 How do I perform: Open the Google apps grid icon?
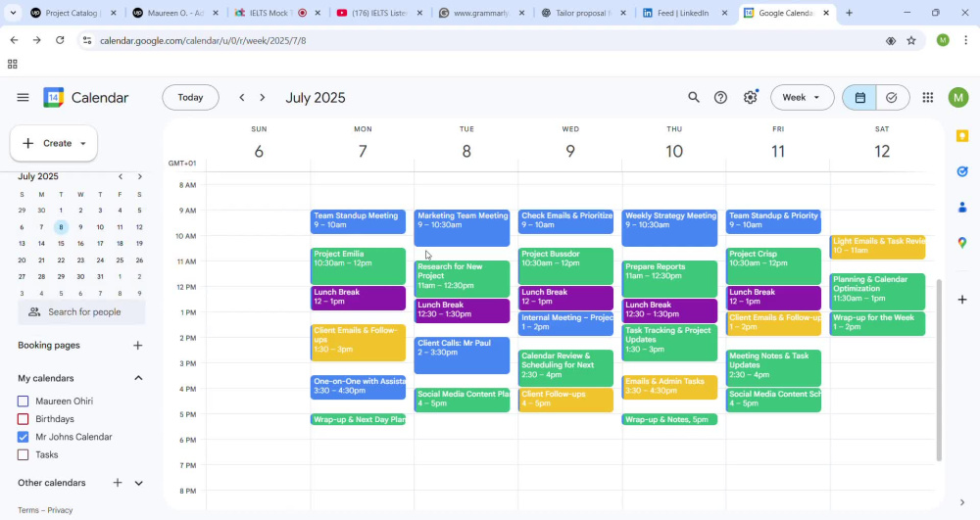pos(928,97)
